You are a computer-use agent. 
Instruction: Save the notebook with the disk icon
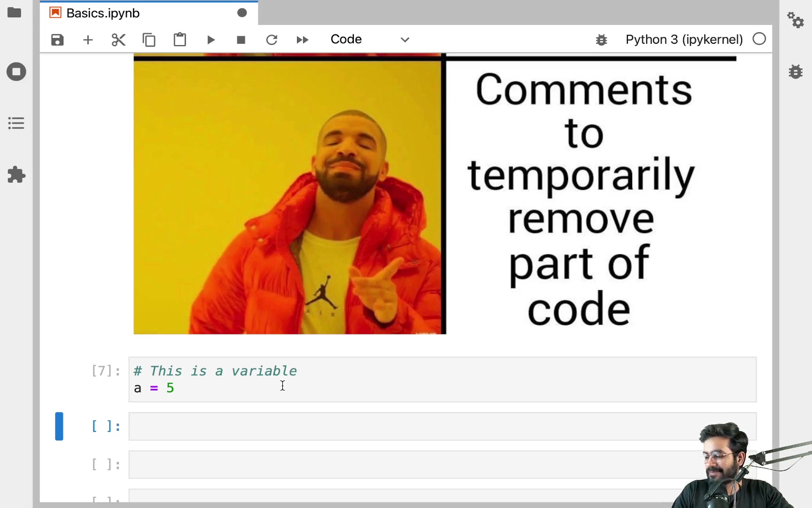pos(57,40)
